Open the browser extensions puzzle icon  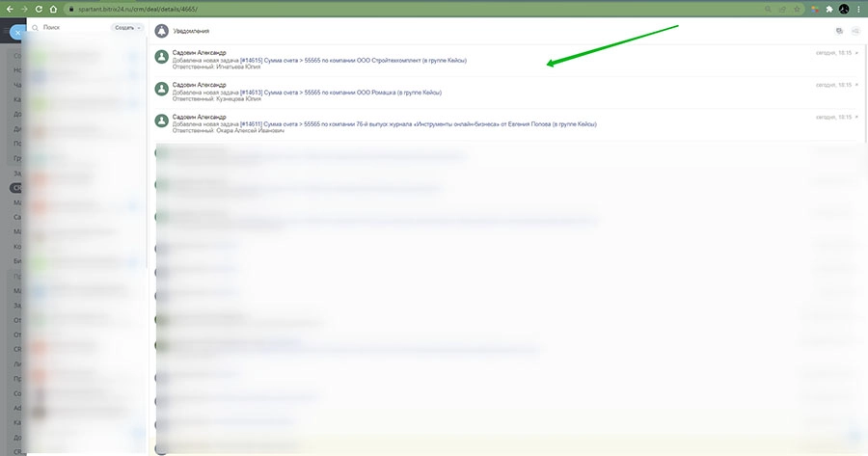click(x=828, y=9)
